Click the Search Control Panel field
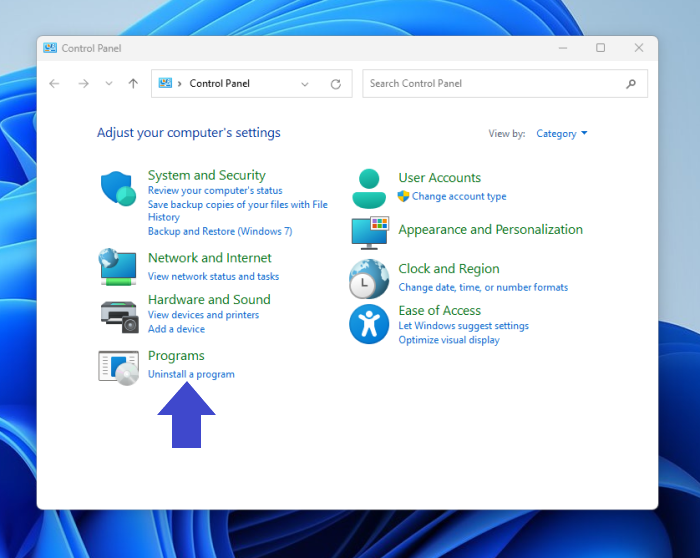Image resolution: width=700 pixels, height=558 pixels. pyautogui.click(x=505, y=83)
